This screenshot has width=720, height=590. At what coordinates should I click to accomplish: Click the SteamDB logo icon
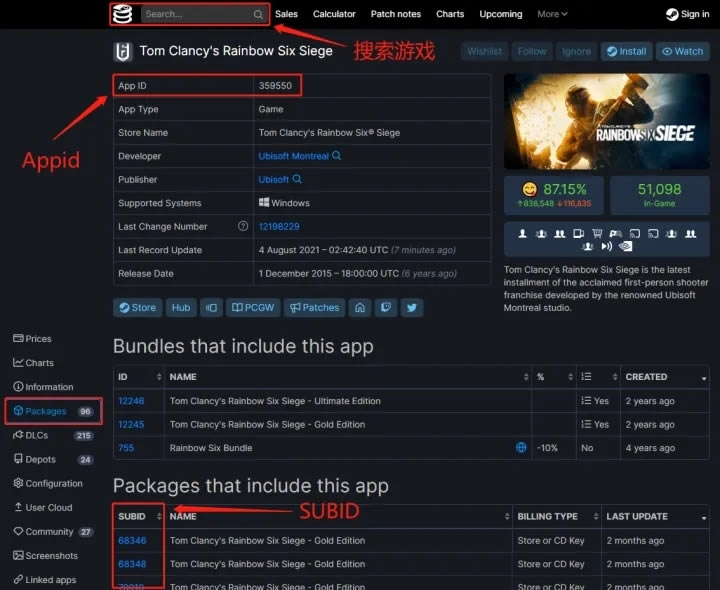pyautogui.click(x=123, y=14)
